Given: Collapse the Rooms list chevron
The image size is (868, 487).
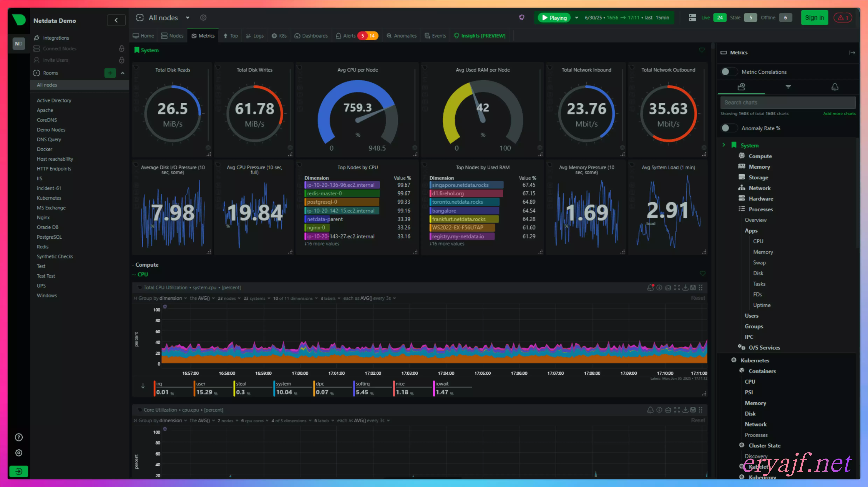Looking at the screenshot, I should pos(123,73).
